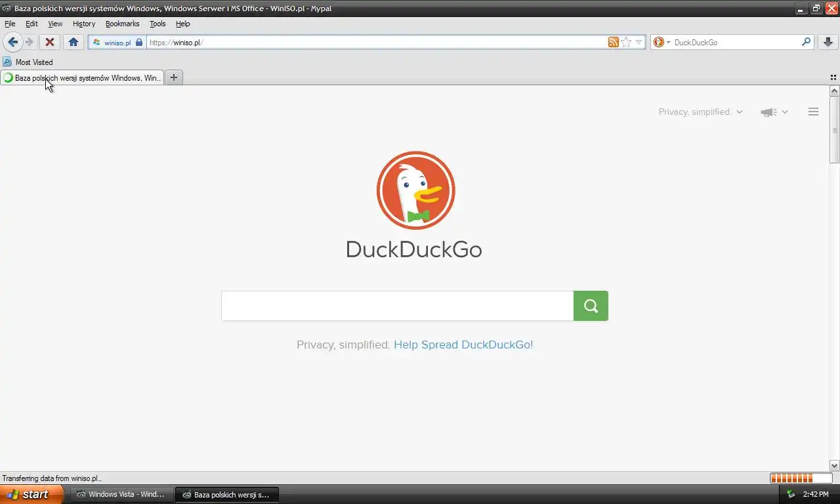This screenshot has width=840, height=504.
Task: Expand the Privacy, simplified dropdown
Action: [700, 112]
